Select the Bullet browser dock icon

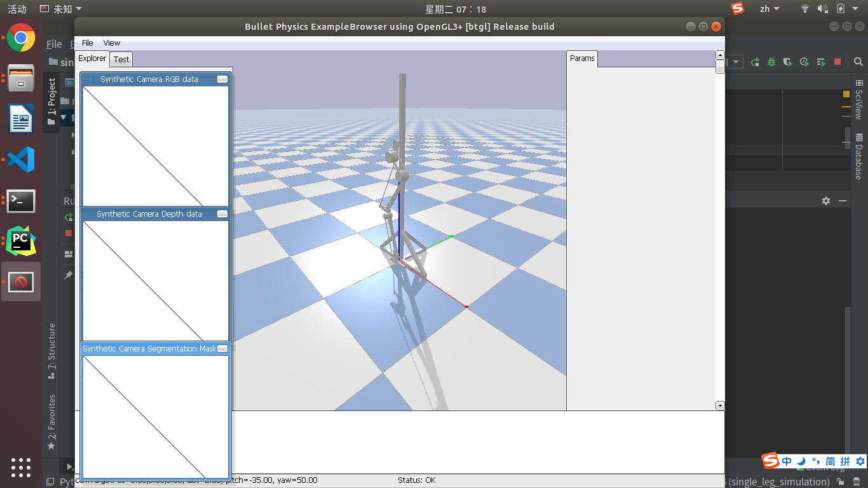21,281
